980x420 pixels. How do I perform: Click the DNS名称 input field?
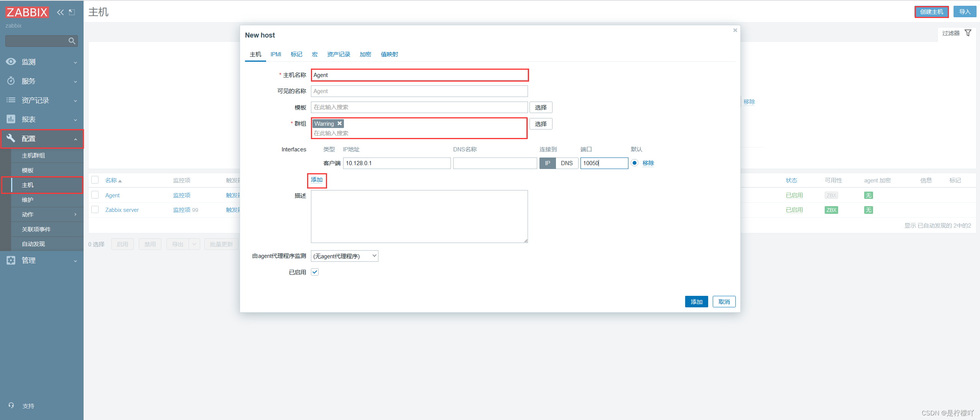point(495,163)
